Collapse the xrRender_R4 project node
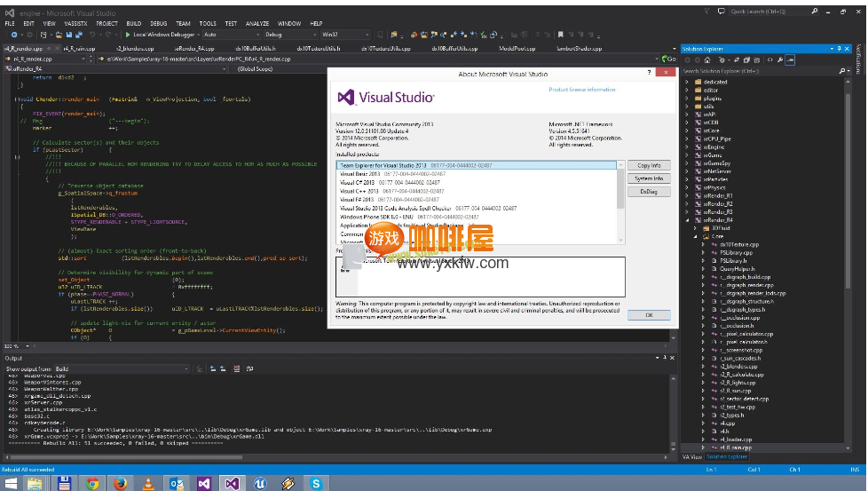Screen dimensions: 868x491 click(686, 219)
